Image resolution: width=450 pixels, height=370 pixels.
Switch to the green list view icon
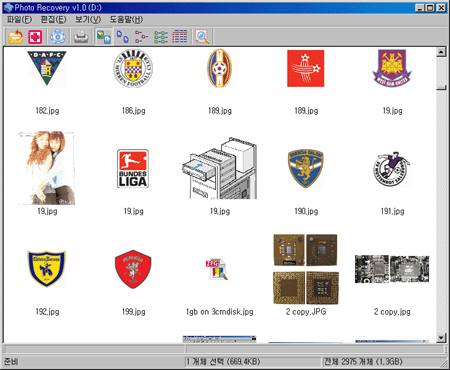pyautogui.click(x=161, y=37)
